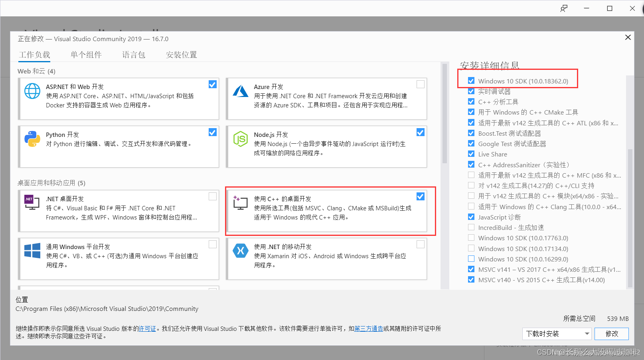The height and width of the screenshot is (360, 644).
Task: Enable the C++ 模块 for v142 checkbox
Action: (471, 196)
